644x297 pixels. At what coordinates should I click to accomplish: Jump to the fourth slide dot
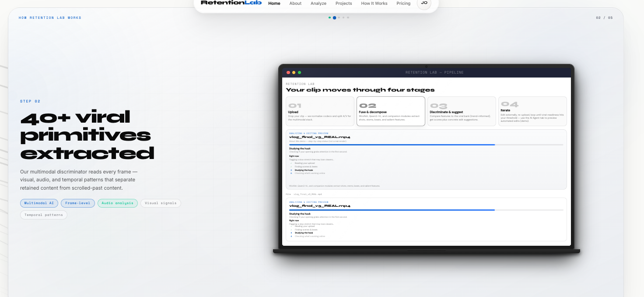(x=343, y=18)
